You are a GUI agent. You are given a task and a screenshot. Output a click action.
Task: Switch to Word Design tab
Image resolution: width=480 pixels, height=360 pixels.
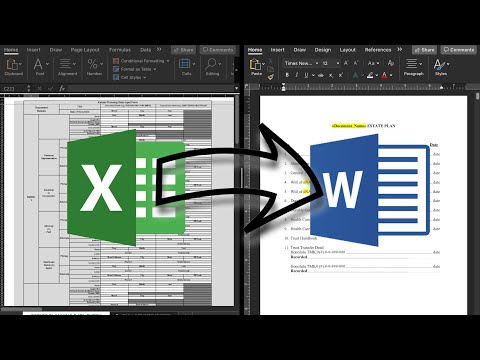point(323,50)
